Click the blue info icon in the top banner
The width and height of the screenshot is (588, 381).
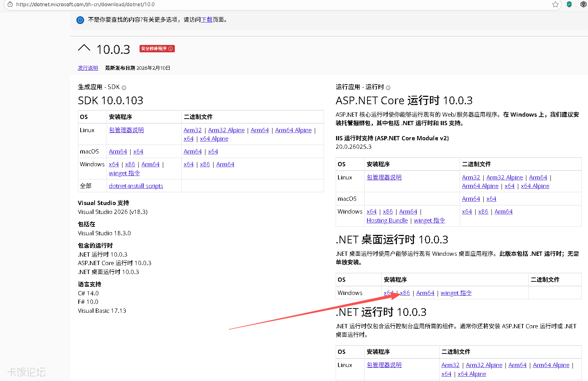coord(80,20)
